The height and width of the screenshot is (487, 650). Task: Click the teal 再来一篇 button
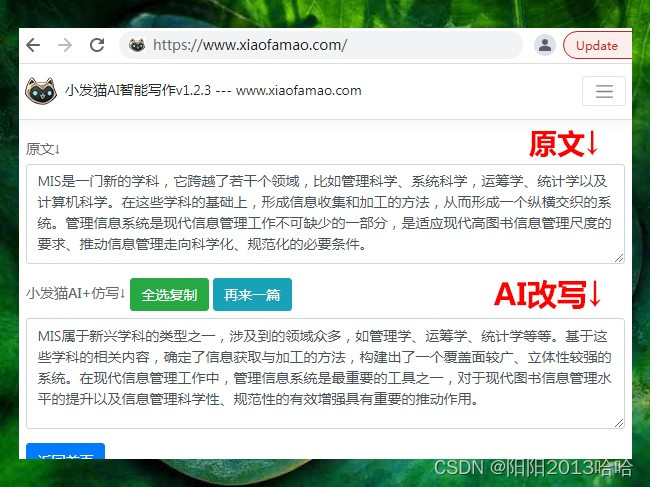(x=252, y=294)
